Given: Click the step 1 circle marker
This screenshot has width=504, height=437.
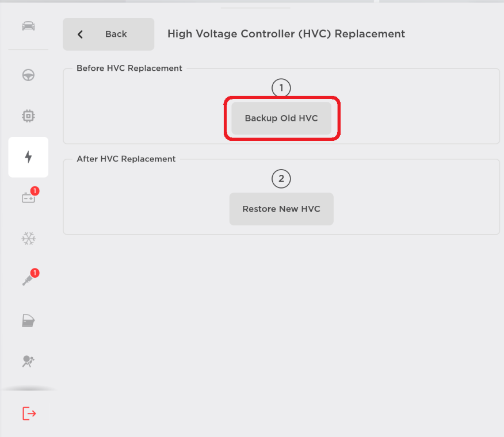Looking at the screenshot, I should (x=281, y=88).
